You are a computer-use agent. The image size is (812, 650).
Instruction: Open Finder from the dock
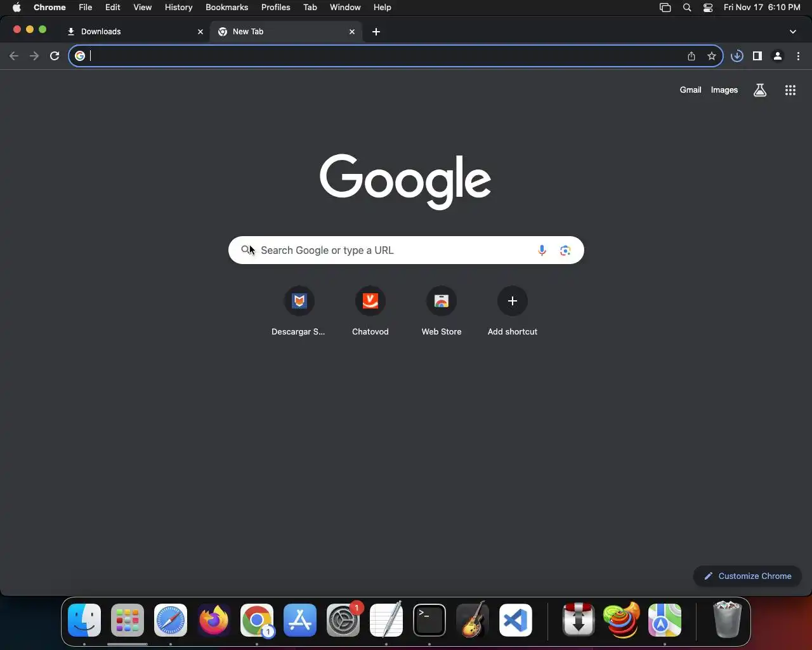point(84,620)
